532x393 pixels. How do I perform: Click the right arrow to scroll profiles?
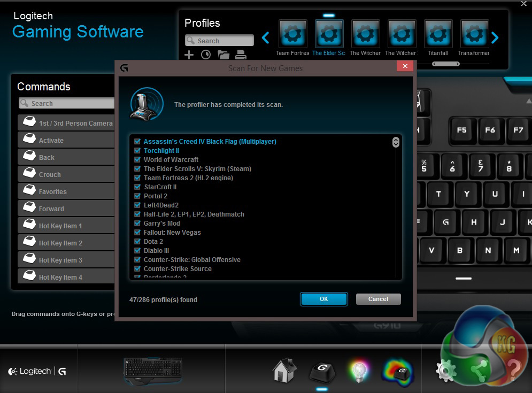coord(495,37)
